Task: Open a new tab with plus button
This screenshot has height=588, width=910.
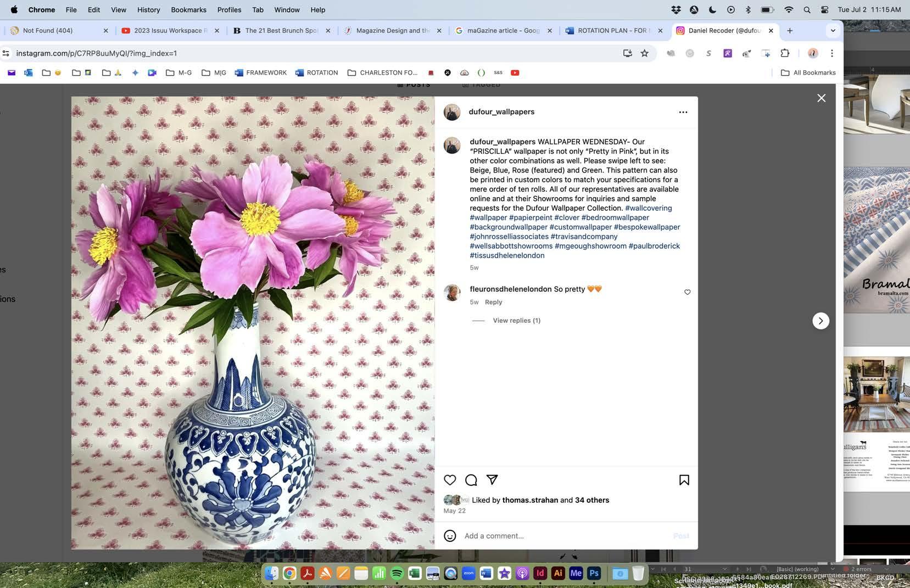Action: [x=790, y=31]
